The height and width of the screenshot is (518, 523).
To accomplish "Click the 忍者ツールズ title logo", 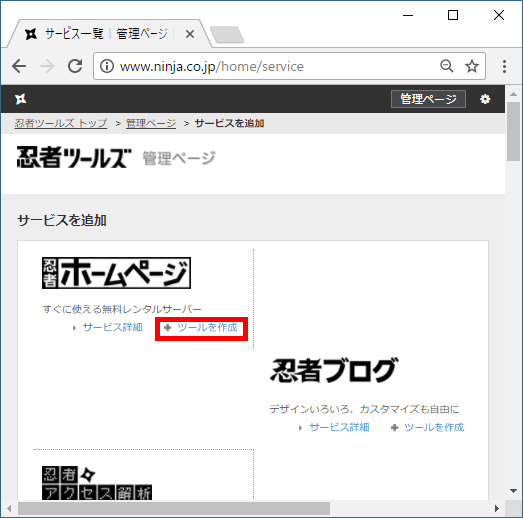I will tap(74, 157).
